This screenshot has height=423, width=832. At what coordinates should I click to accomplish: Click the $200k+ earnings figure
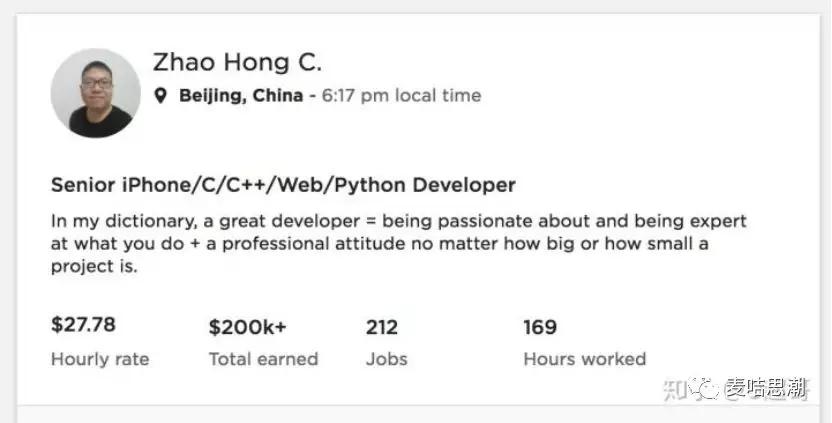point(247,327)
